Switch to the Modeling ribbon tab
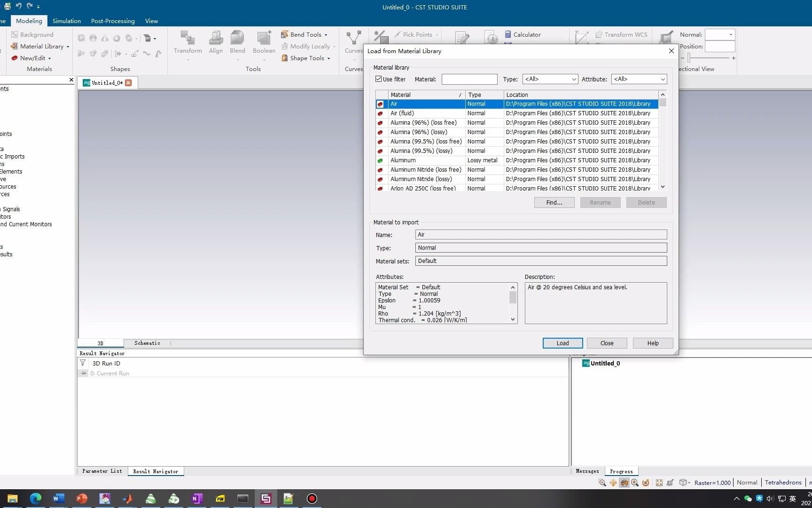Screen dimensions: 812x508 pos(29,21)
